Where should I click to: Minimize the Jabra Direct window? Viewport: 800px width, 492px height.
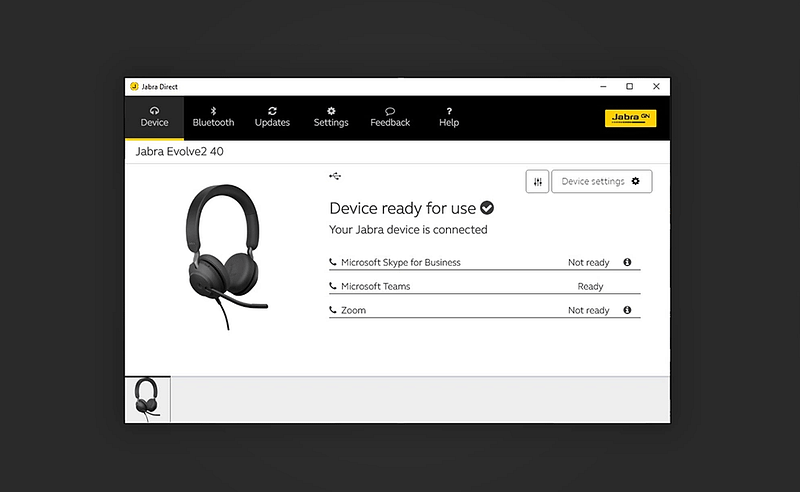tap(603, 87)
